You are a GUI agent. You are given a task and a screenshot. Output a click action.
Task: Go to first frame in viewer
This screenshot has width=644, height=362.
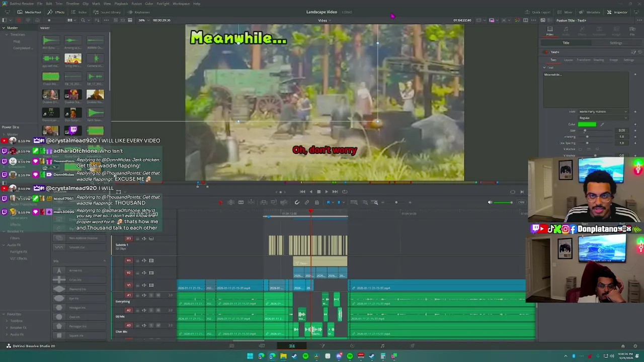pos(302,192)
